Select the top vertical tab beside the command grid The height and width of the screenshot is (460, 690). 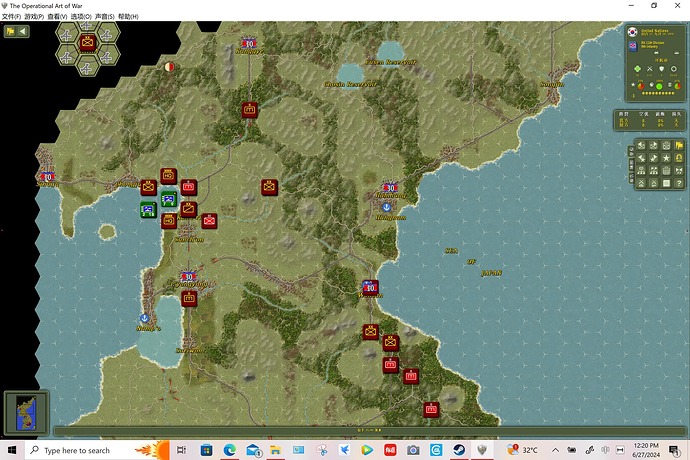631,151
